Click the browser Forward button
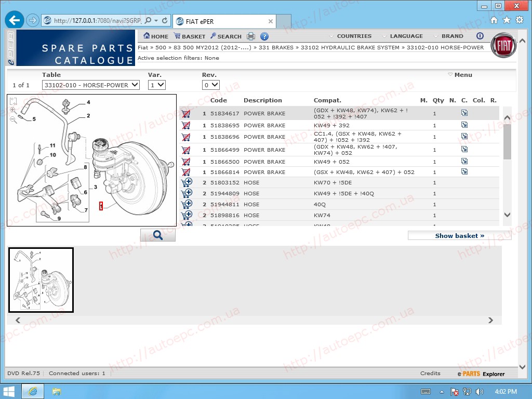532x399 pixels. click(x=33, y=20)
